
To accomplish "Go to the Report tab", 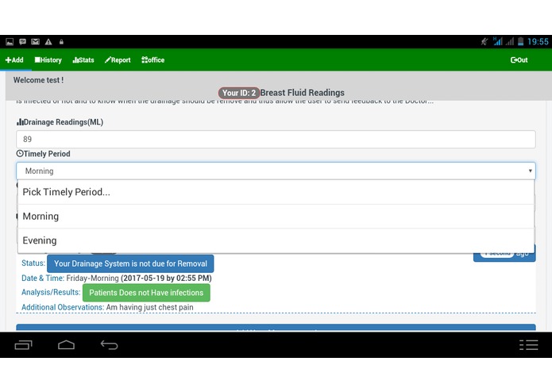I will 118,60.
